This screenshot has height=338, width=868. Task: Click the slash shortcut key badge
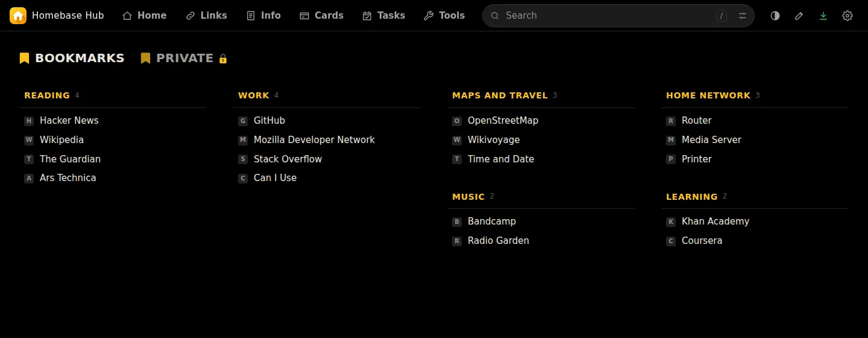(x=722, y=16)
